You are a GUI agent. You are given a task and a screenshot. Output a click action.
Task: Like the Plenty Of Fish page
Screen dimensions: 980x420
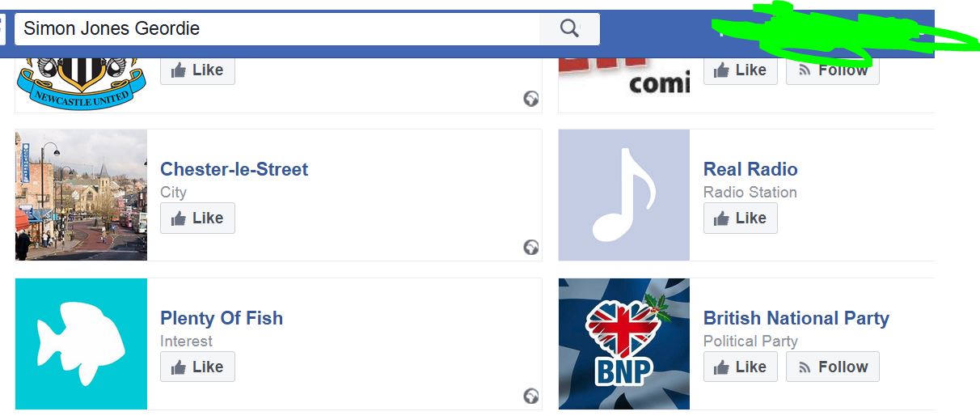click(197, 367)
